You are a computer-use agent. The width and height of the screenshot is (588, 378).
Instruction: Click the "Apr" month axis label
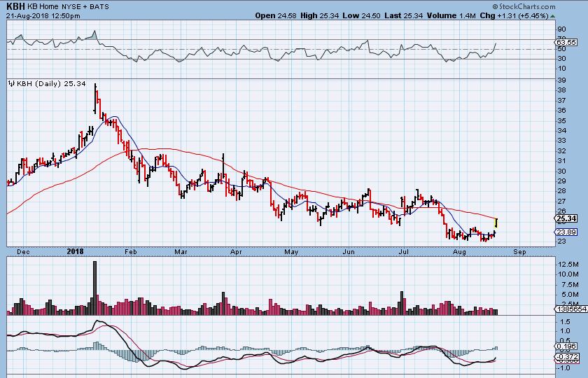point(236,251)
